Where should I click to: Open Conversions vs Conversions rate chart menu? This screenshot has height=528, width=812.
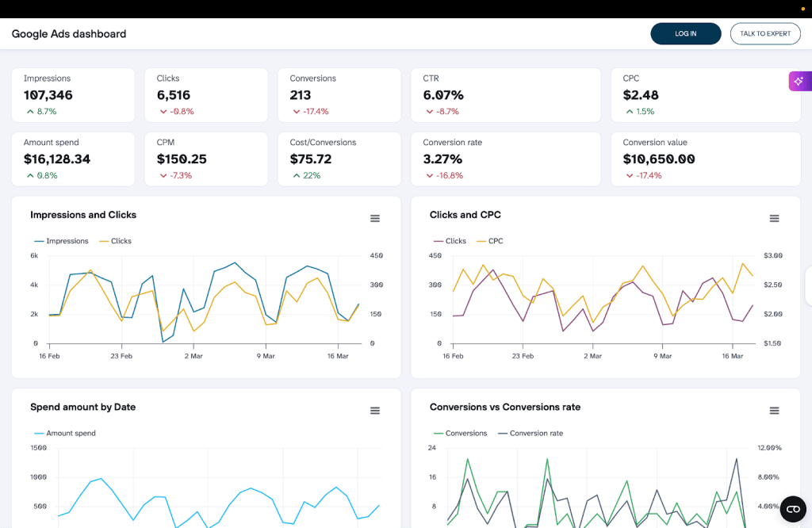774,411
